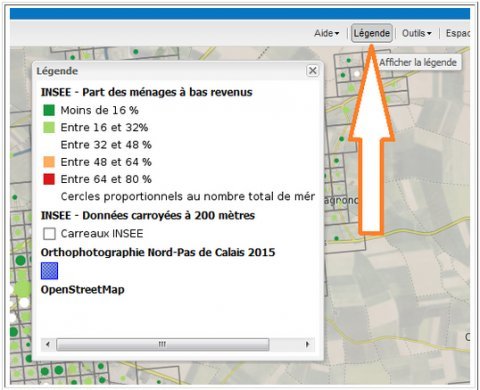Click the legend scrollbar left arrow
This screenshot has height=390, width=480.
point(48,344)
